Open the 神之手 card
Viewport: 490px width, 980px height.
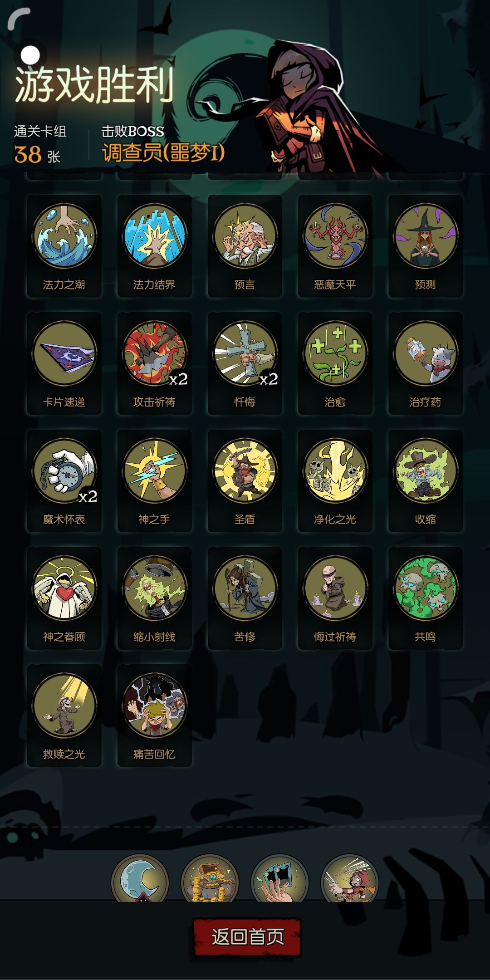tap(154, 481)
